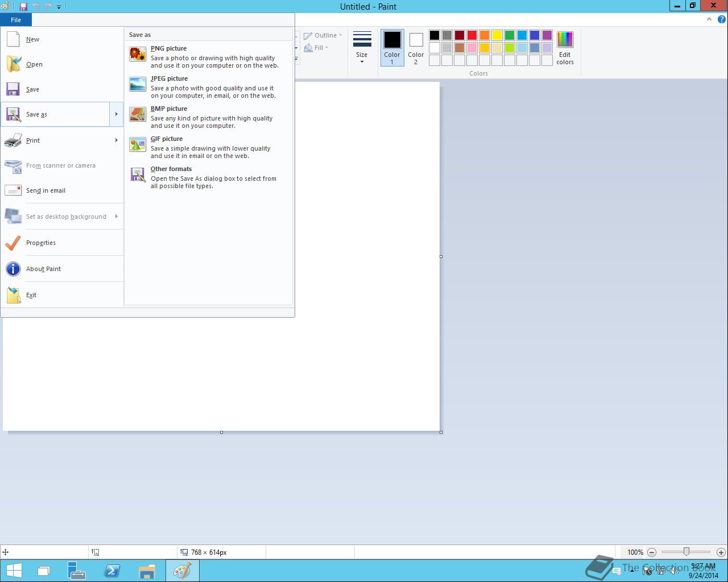Pick the yellow color swatch
The height and width of the screenshot is (582, 728).
coord(497,35)
